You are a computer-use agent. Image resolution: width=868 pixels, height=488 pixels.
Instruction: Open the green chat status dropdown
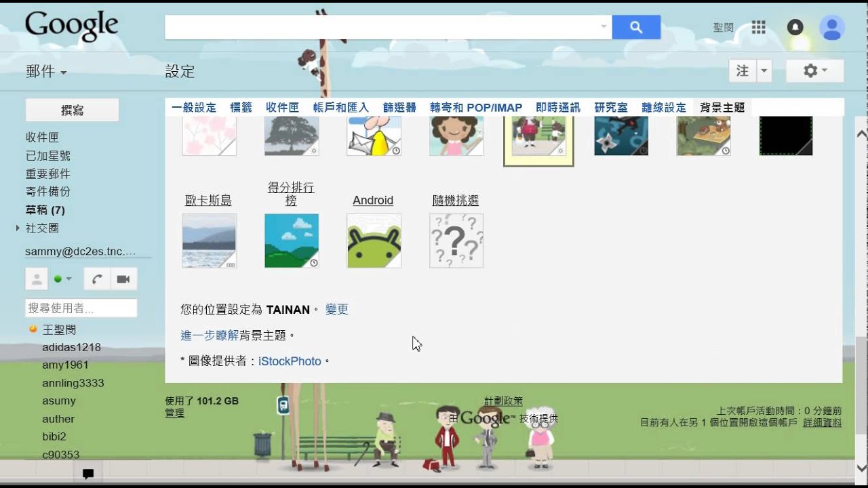[x=63, y=279]
